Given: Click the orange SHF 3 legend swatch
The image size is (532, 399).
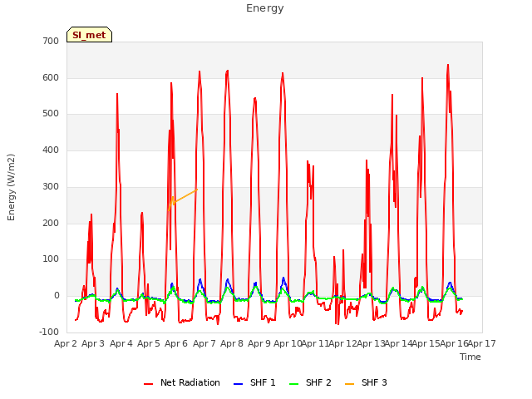Looking at the screenshot, I should point(349,384).
